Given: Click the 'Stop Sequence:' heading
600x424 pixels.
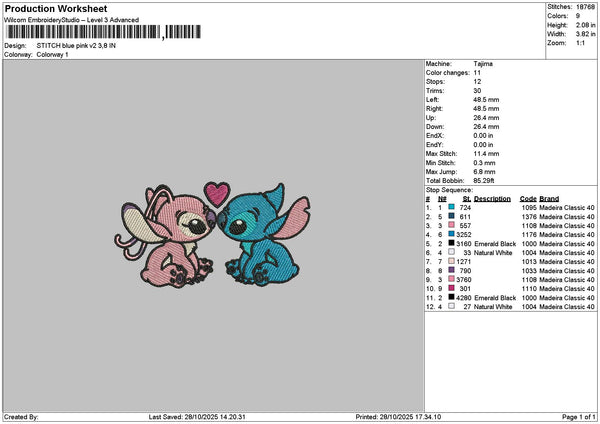Looking at the screenshot, I should point(449,190).
